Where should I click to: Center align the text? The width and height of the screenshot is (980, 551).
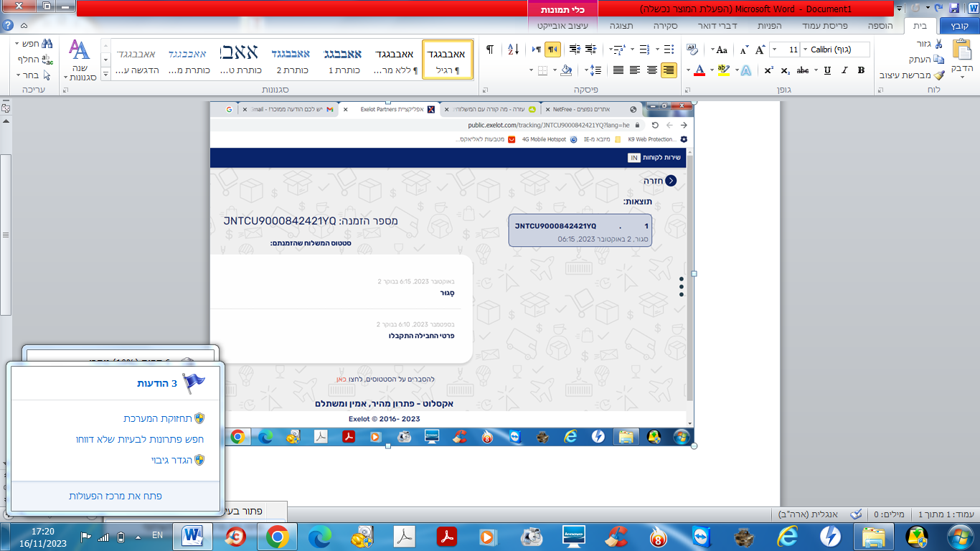[x=652, y=70]
